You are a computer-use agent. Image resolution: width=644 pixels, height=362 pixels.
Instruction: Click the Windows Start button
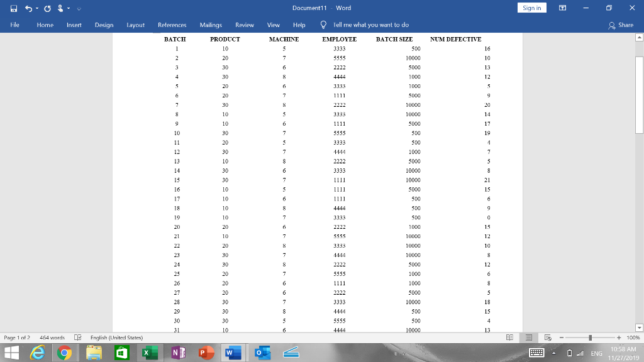(11, 353)
